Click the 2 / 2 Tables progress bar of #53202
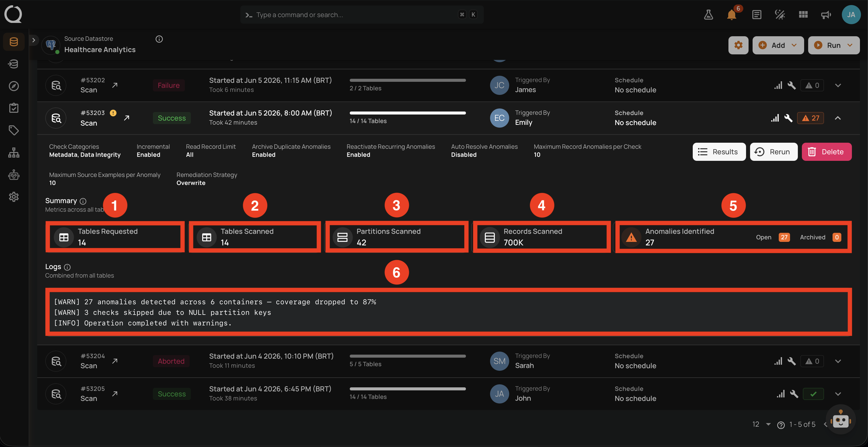 408,80
